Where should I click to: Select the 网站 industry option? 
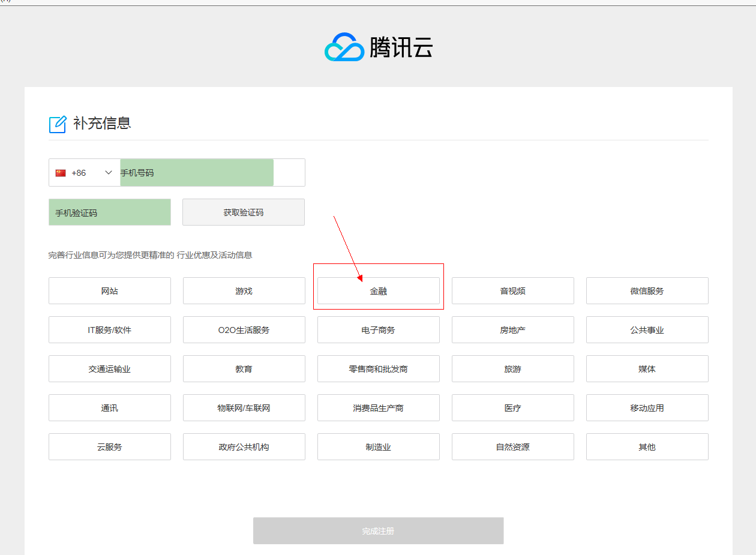[x=110, y=291]
